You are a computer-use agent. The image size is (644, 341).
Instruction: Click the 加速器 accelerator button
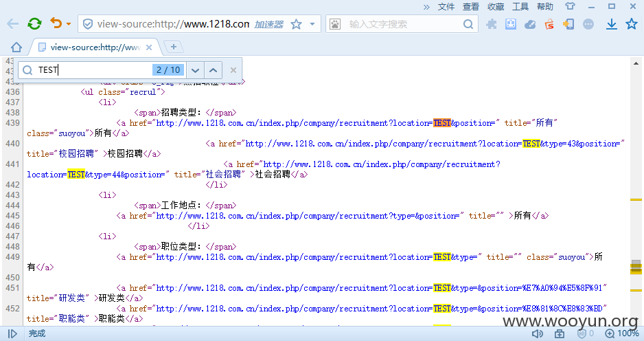(x=268, y=24)
